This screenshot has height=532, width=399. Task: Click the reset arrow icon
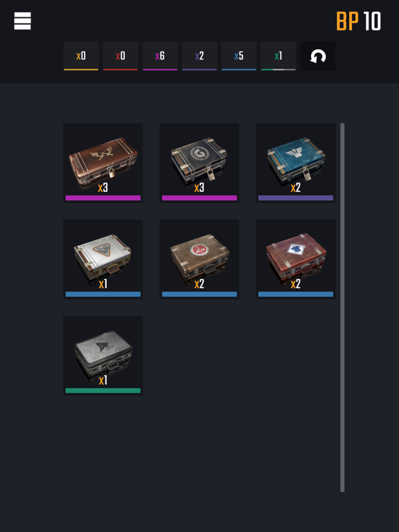tap(318, 56)
